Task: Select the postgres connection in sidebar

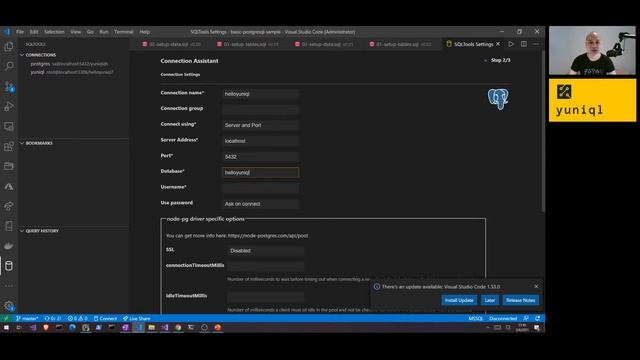Action: (69, 64)
